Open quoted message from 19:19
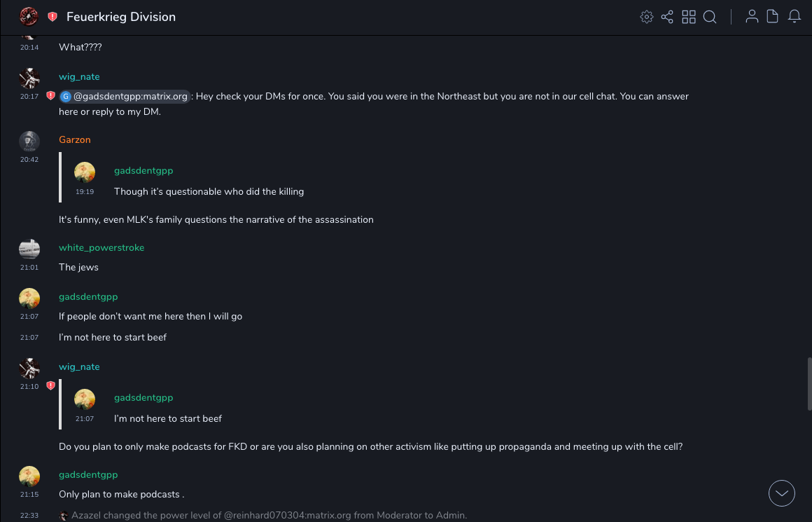Screen dimensions: 812x522 pos(209,191)
